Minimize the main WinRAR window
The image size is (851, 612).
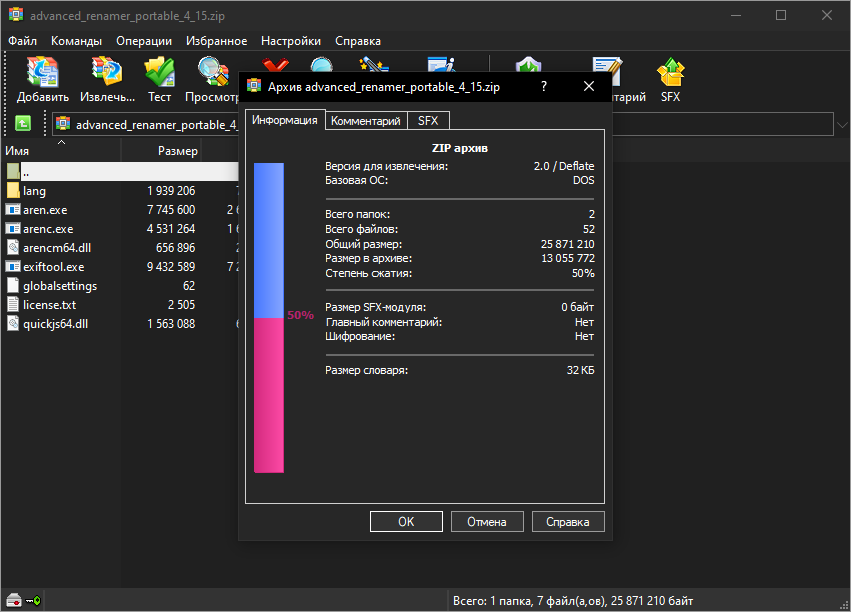coord(736,15)
